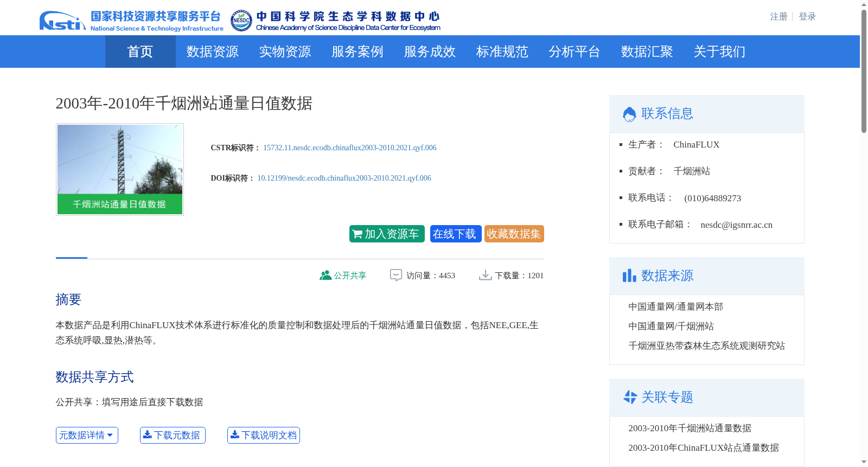Click the 摘要 section heading
868x467 pixels.
point(68,299)
